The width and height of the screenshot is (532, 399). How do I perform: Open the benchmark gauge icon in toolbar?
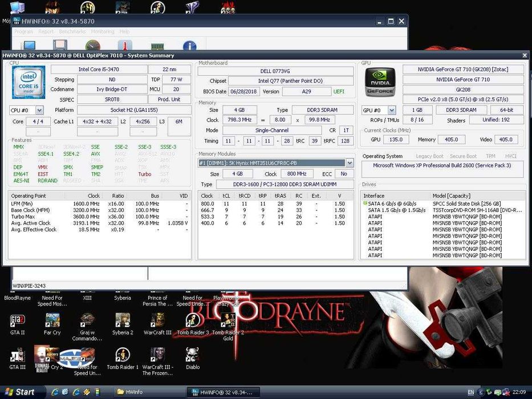pyautogui.click(x=92, y=45)
